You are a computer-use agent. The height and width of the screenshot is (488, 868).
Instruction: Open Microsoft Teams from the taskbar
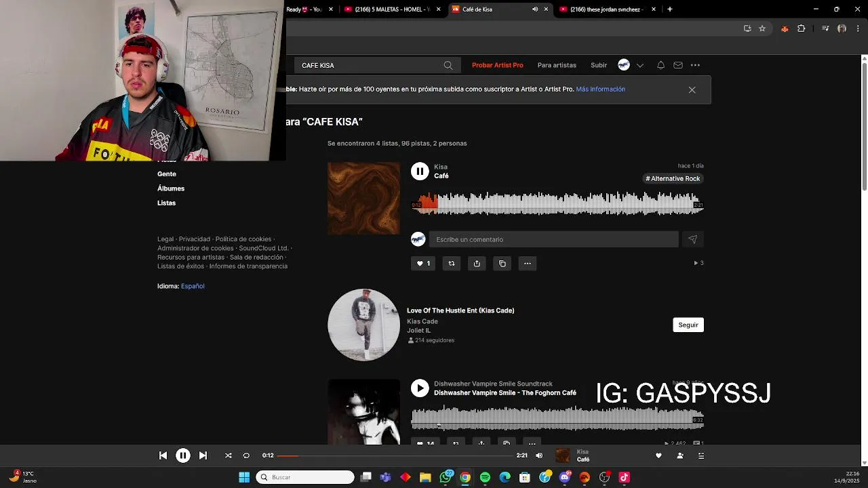tap(386, 477)
